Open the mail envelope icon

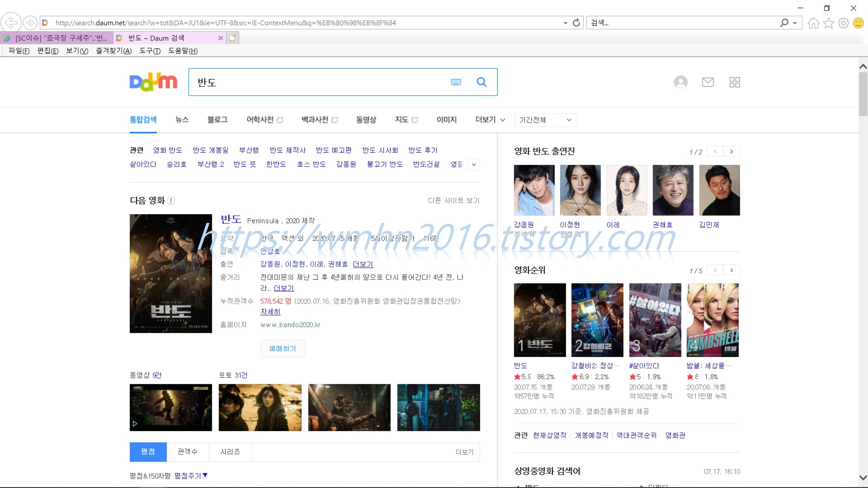click(708, 82)
